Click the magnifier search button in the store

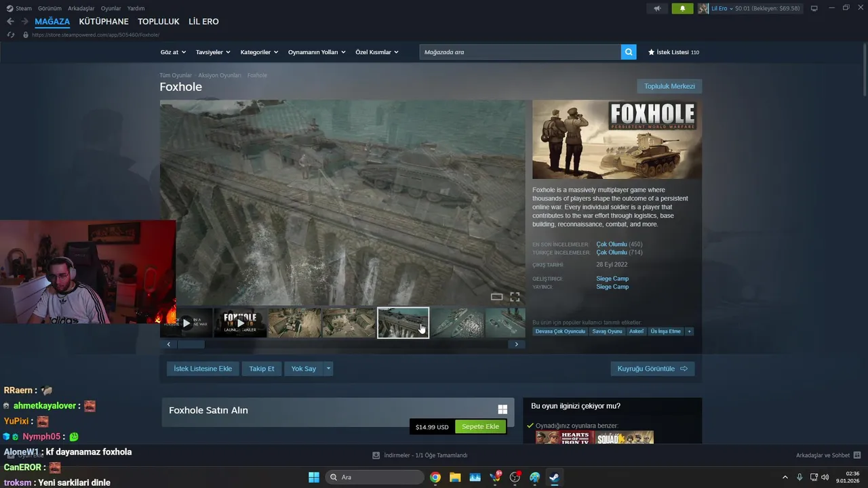click(629, 52)
